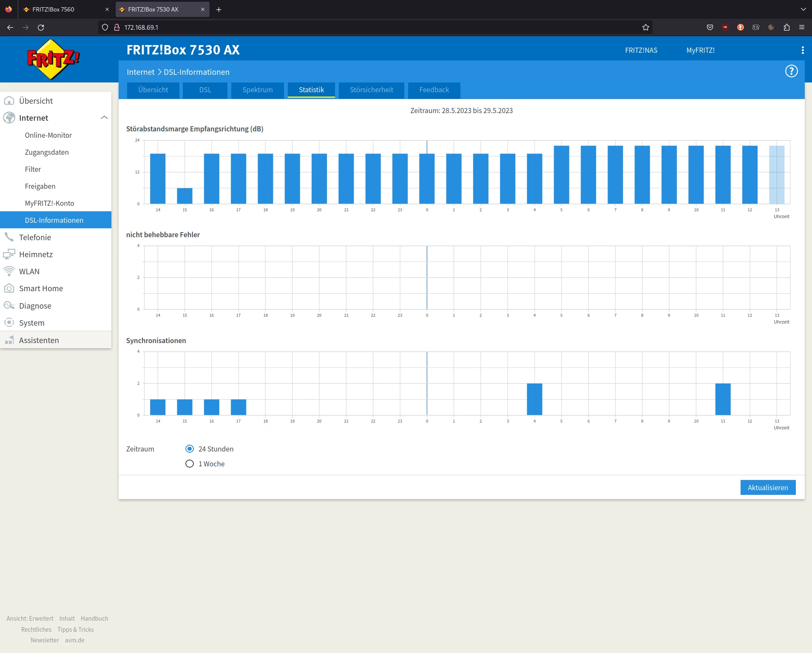
Task: Open the Firefox hamburger menu
Action: tap(802, 27)
